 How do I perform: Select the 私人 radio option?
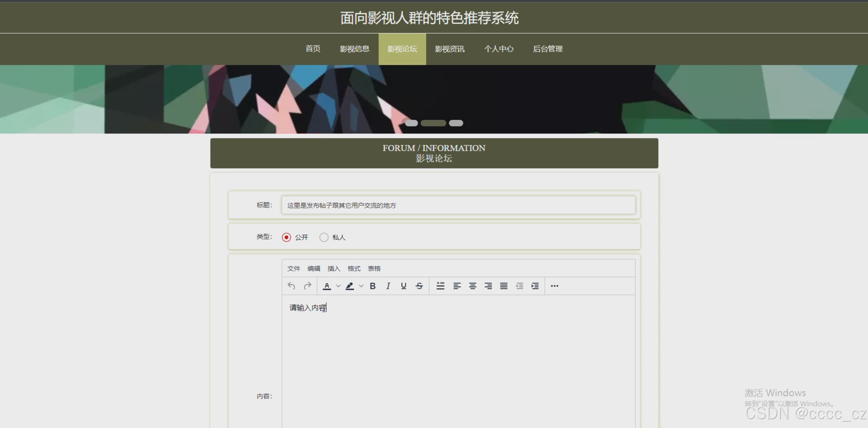[x=324, y=237]
